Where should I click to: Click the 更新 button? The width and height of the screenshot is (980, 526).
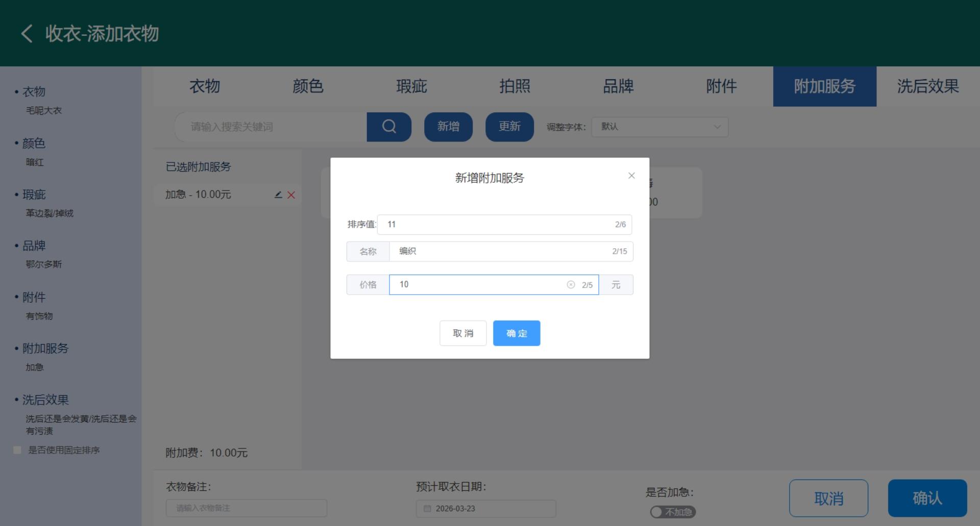pyautogui.click(x=509, y=127)
